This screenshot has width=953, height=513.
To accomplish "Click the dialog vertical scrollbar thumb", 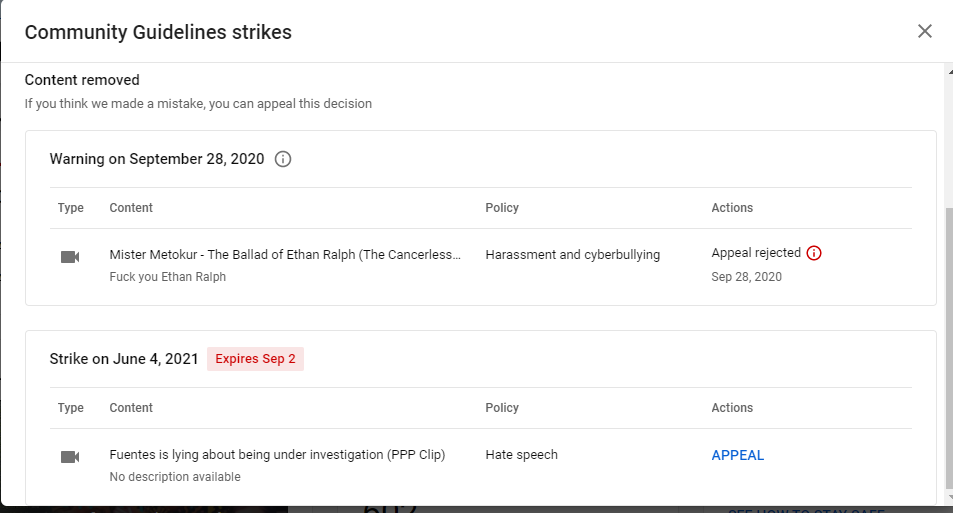I will tap(949, 348).
